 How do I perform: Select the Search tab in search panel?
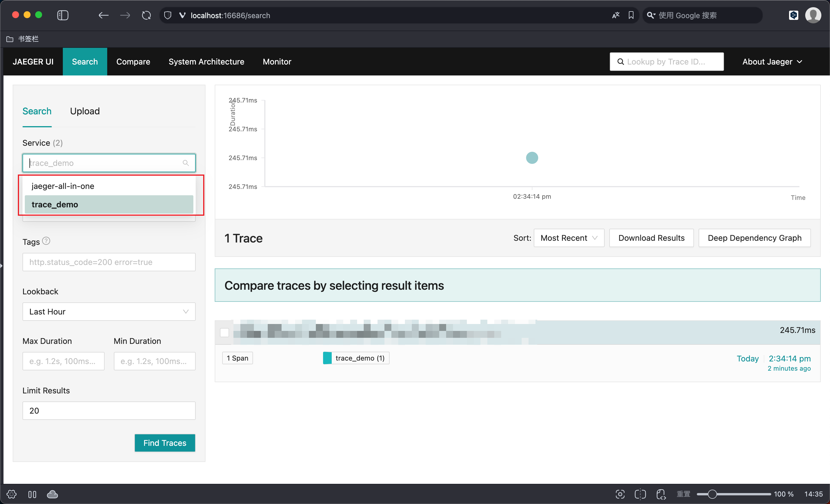click(x=37, y=111)
